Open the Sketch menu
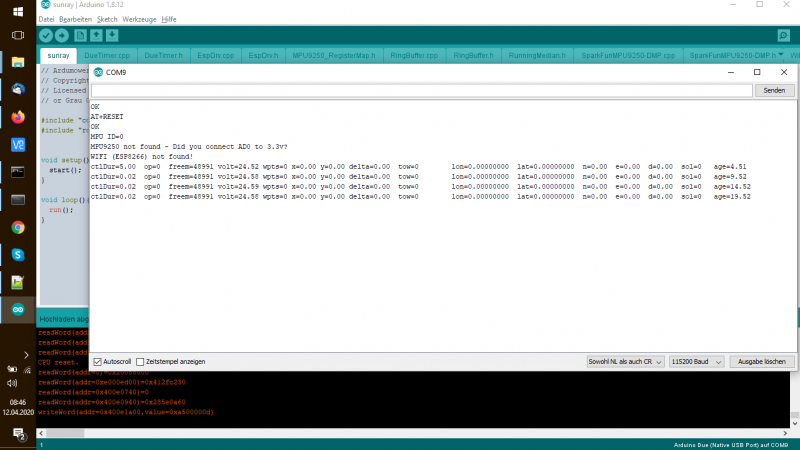The width and height of the screenshot is (800, 450). [x=107, y=19]
